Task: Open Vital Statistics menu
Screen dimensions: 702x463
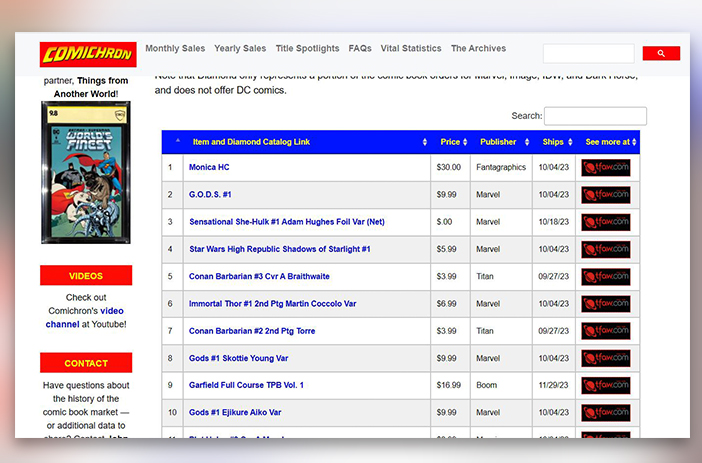Action: [x=411, y=48]
